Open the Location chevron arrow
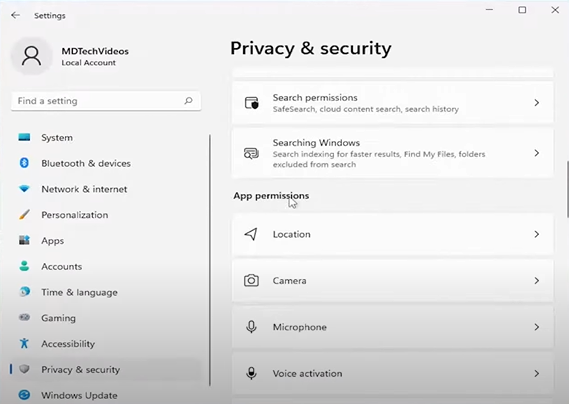Image resolution: width=569 pixels, height=404 pixels. coord(537,234)
